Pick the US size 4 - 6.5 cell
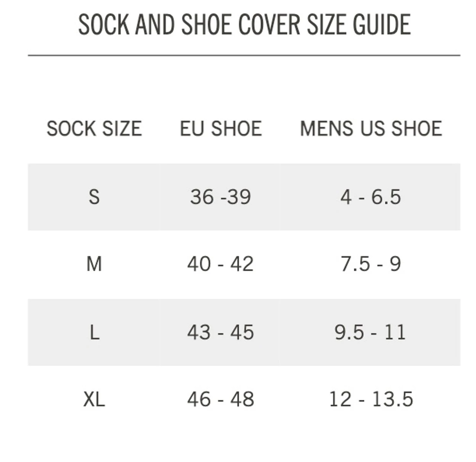476x462 pixels. click(x=370, y=197)
